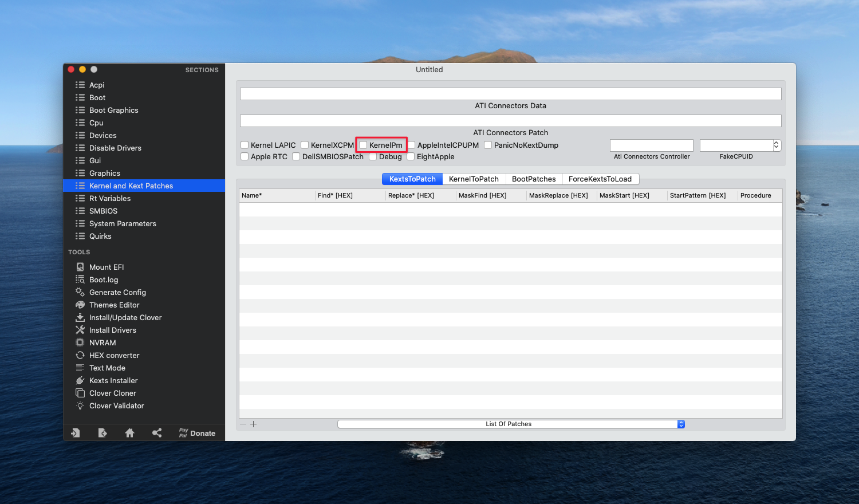The height and width of the screenshot is (504, 859).
Task: Enable the KernelPm checkbox
Action: [363, 145]
